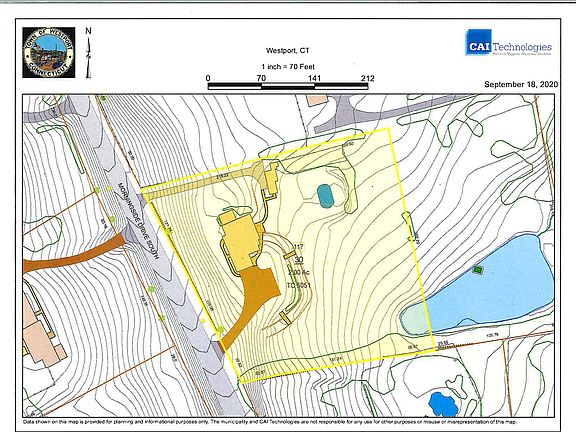Click the 1 inch = 70 Feet scale text

[288, 66]
